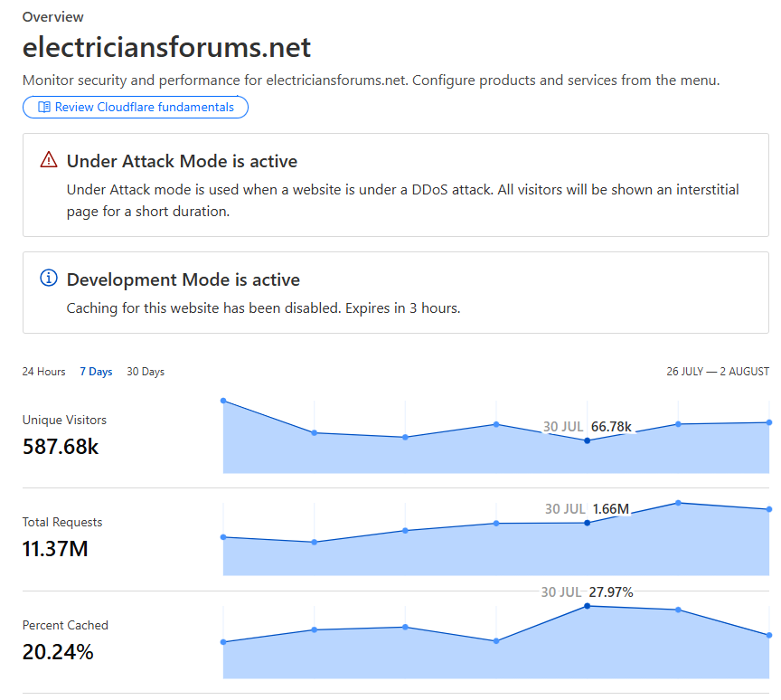The height and width of the screenshot is (700, 781).
Task: Click the 'Monitor security and performance' description
Action: pos(372,80)
